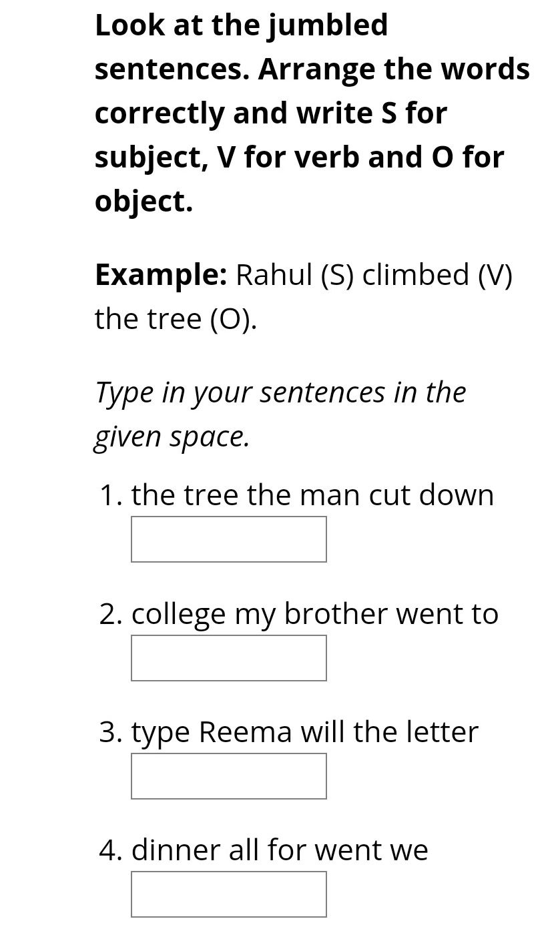The image size is (560, 937).
Task: Select question 3 text about Reema
Action: (304, 731)
